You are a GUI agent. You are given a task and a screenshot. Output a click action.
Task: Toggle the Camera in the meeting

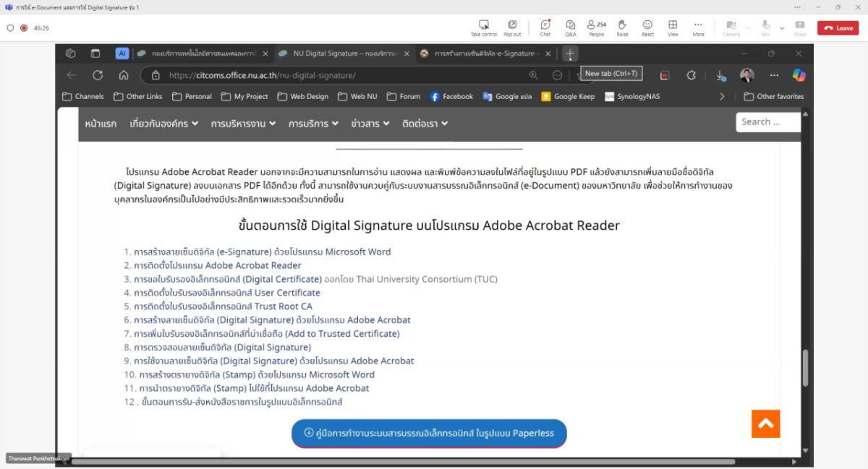tap(731, 27)
